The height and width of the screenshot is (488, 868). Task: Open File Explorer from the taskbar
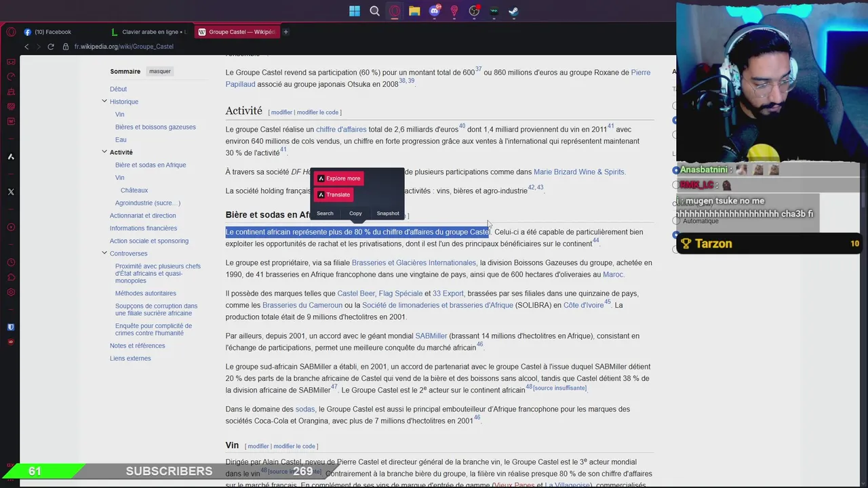pyautogui.click(x=414, y=11)
